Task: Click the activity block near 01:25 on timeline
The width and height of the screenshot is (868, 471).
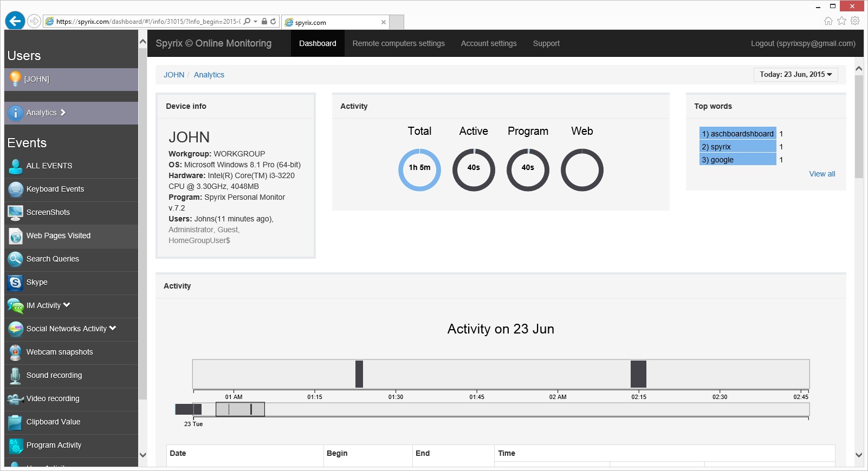Action: coord(359,374)
